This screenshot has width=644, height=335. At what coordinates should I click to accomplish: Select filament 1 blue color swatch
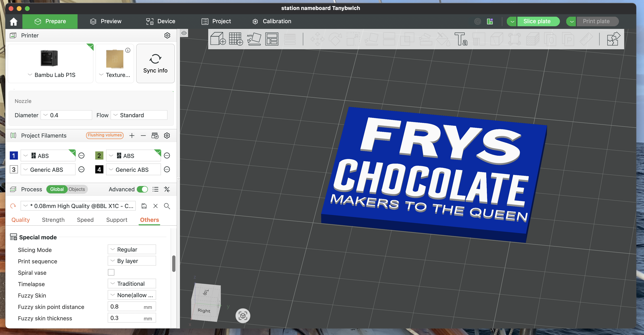point(14,156)
